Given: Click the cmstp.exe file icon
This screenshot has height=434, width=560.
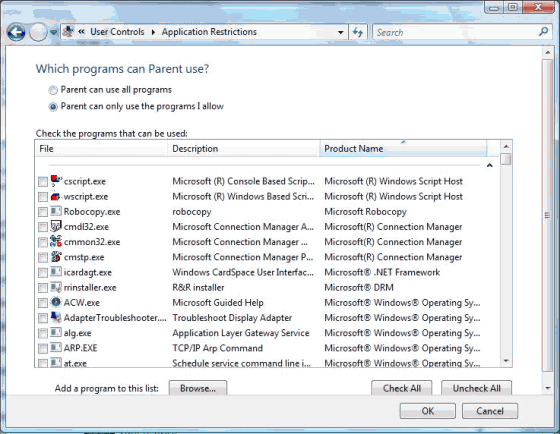Looking at the screenshot, I should 56,256.
